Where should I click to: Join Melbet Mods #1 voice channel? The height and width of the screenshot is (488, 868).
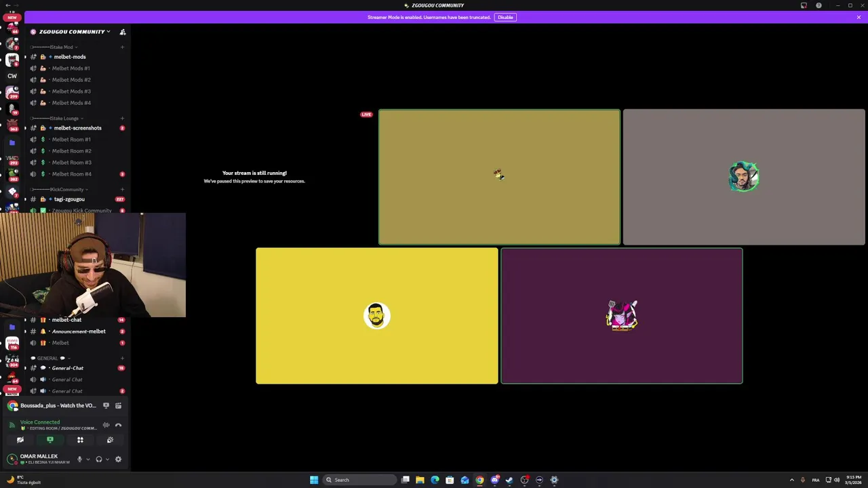pos(77,68)
